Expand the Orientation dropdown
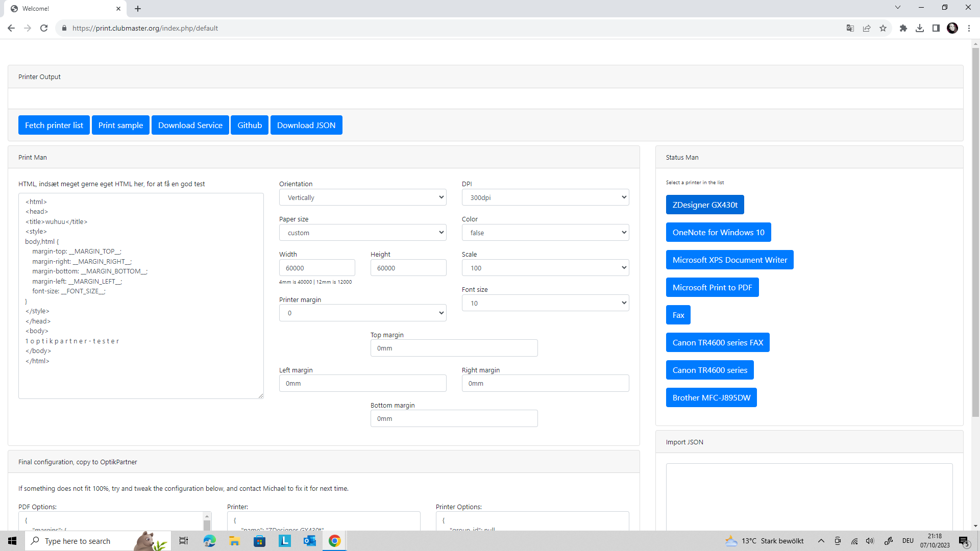The width and height of the screenshot is (980, 551). click(362, 197)
